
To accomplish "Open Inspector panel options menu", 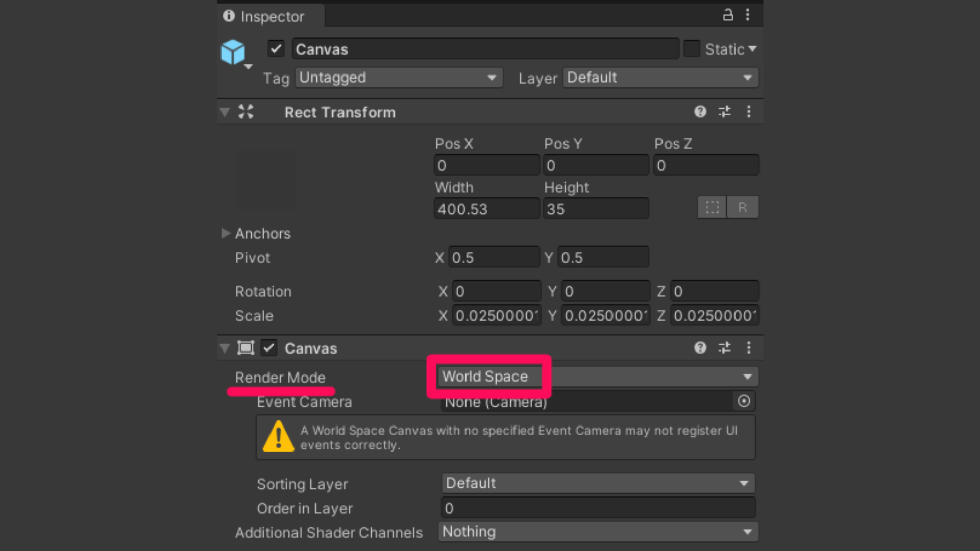I will [748, 15].
